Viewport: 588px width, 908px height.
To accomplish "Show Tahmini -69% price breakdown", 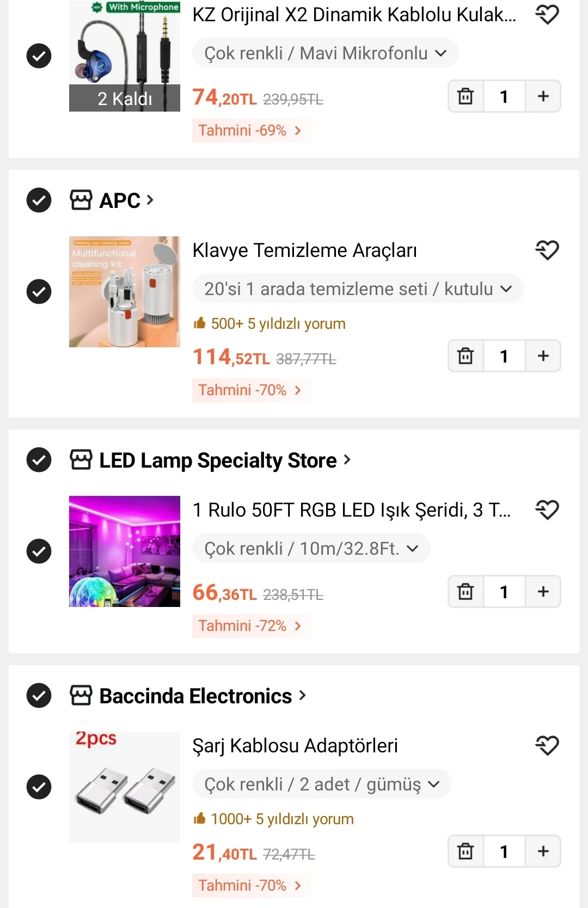I will [250, 131].
